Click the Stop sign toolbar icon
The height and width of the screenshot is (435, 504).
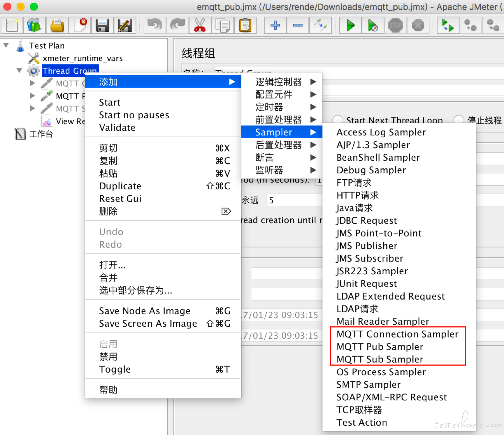(x=396, y=25)
